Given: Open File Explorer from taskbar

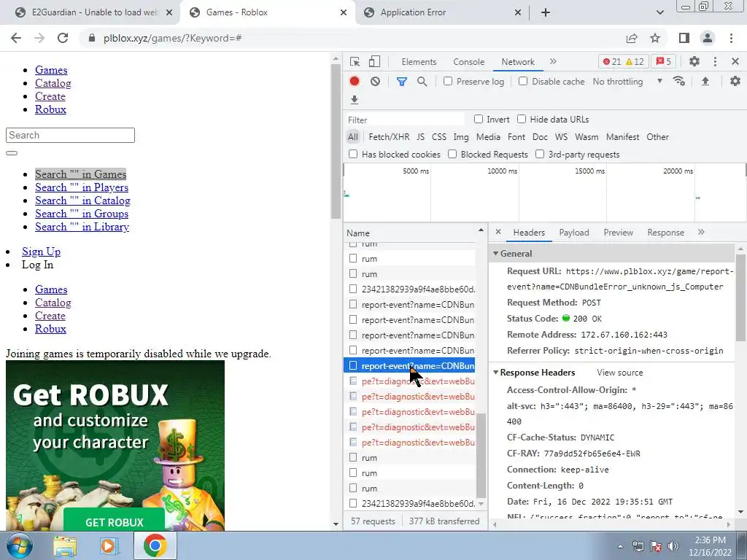Looking at the screenshot, I should 65,546.
